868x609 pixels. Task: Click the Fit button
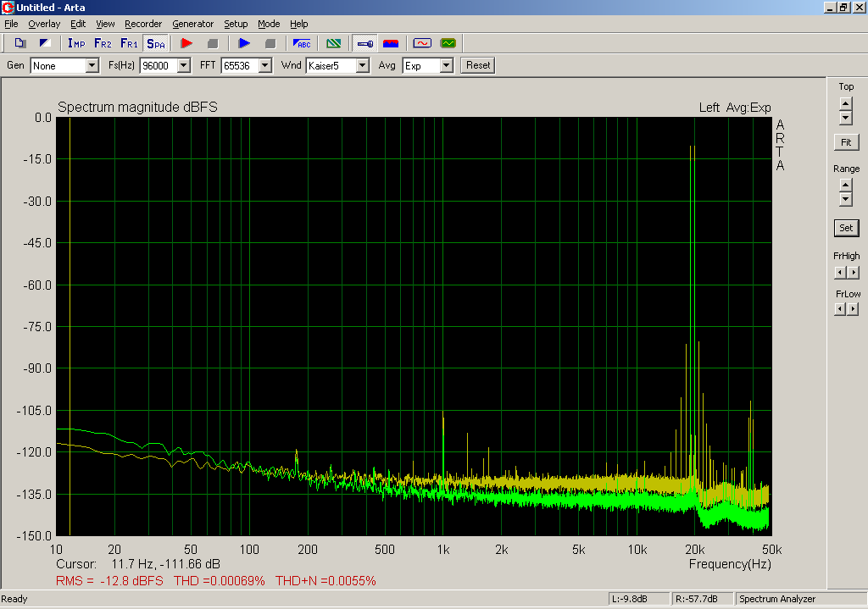pyautogui.click(x=846, y=142)
